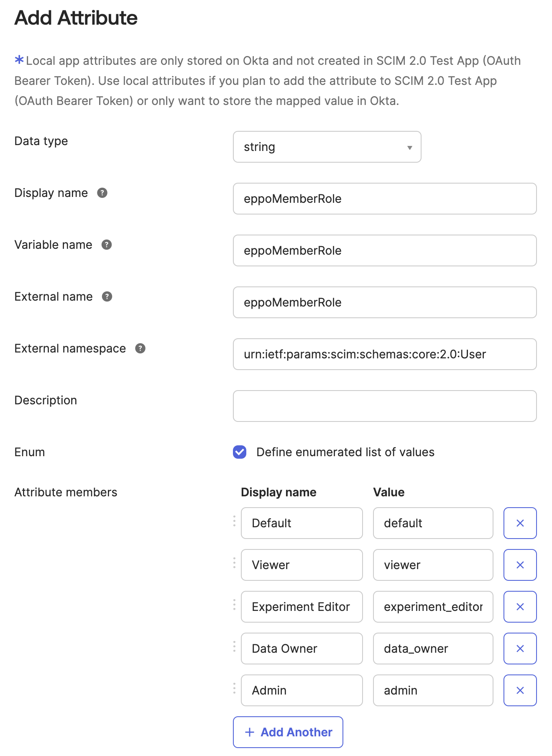Remove the Viewer attribute member

pos(520,565)
